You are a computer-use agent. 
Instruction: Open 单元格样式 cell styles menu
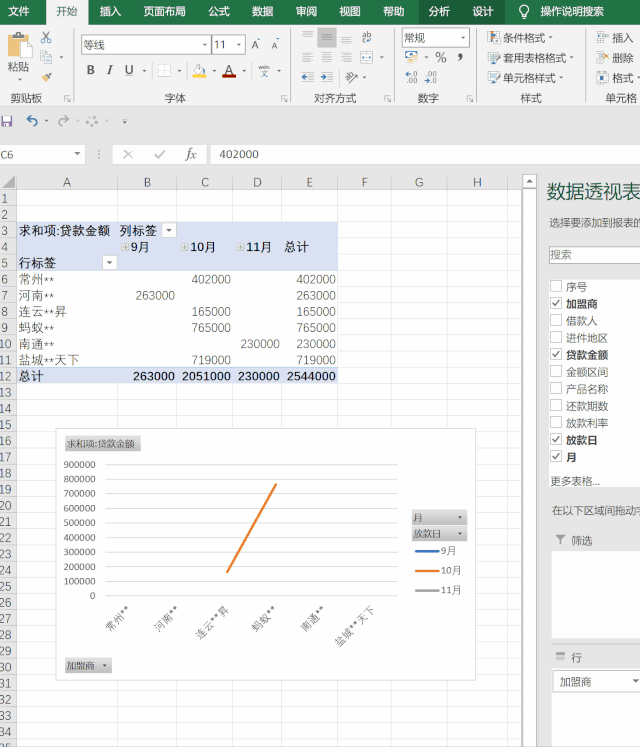point(526,78)
